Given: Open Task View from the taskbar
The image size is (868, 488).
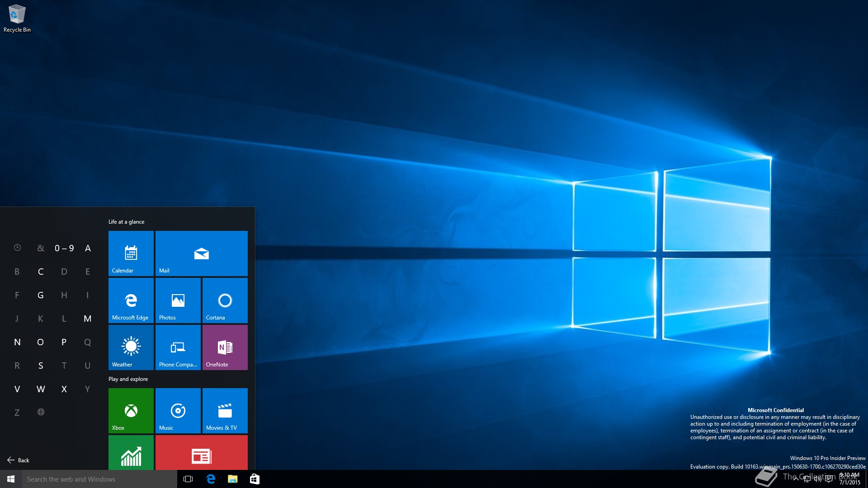Looking at the screenshot, I should (x=188, y=479).
